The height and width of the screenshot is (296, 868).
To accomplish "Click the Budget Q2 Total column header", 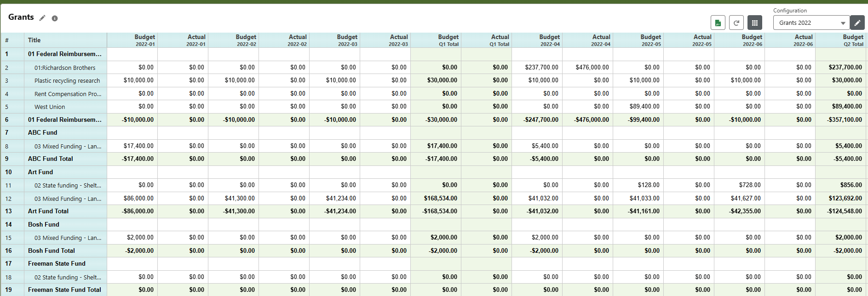I will [841, 40].
